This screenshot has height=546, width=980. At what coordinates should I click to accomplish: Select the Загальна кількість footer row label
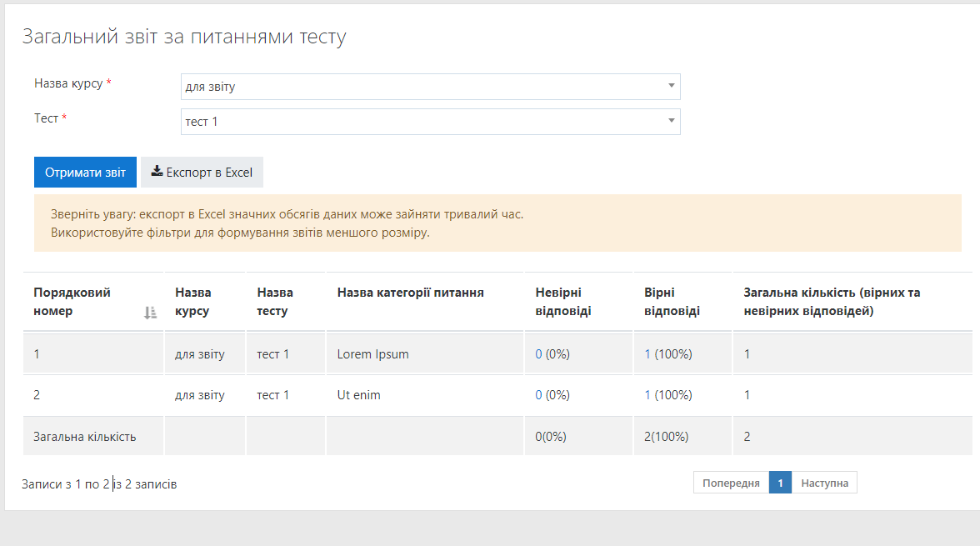click(x=84, y=437)
